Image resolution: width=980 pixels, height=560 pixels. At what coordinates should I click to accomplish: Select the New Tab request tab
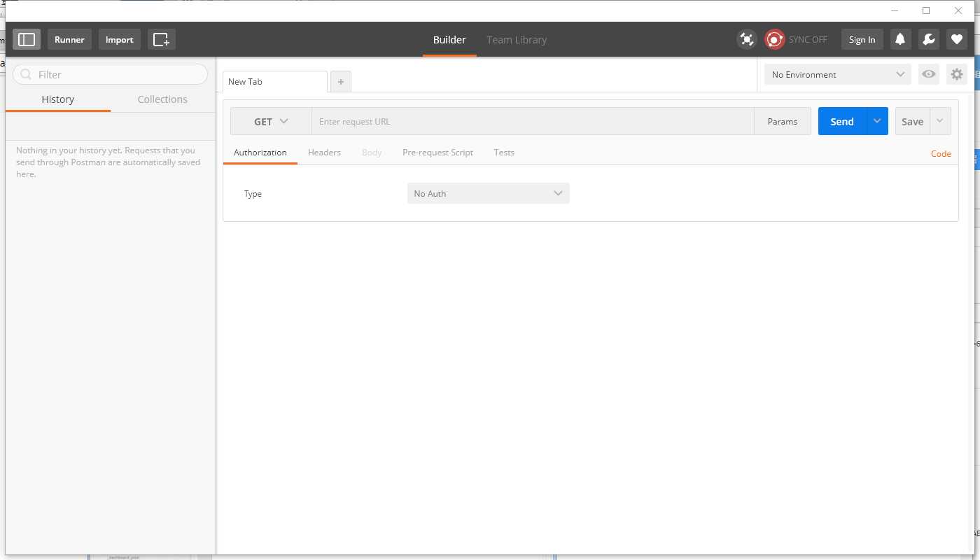tap(275, 82)
